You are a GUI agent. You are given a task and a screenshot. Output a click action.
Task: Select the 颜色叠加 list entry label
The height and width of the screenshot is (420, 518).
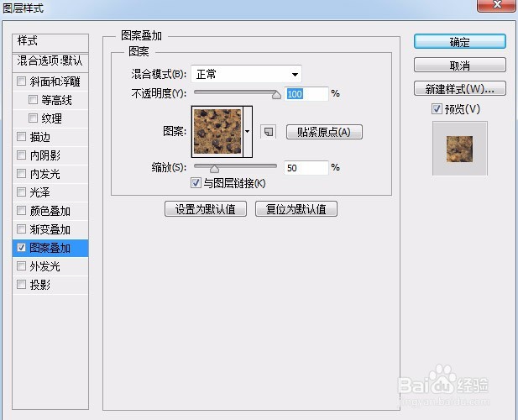[x=50, y=211]
